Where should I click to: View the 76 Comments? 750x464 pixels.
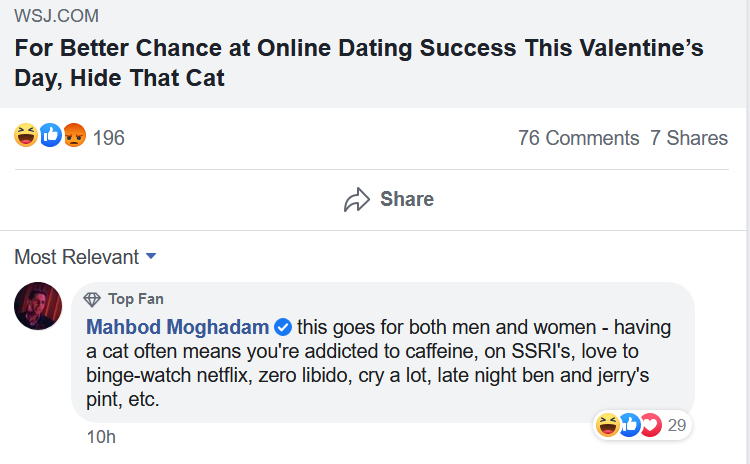(578, 138)
